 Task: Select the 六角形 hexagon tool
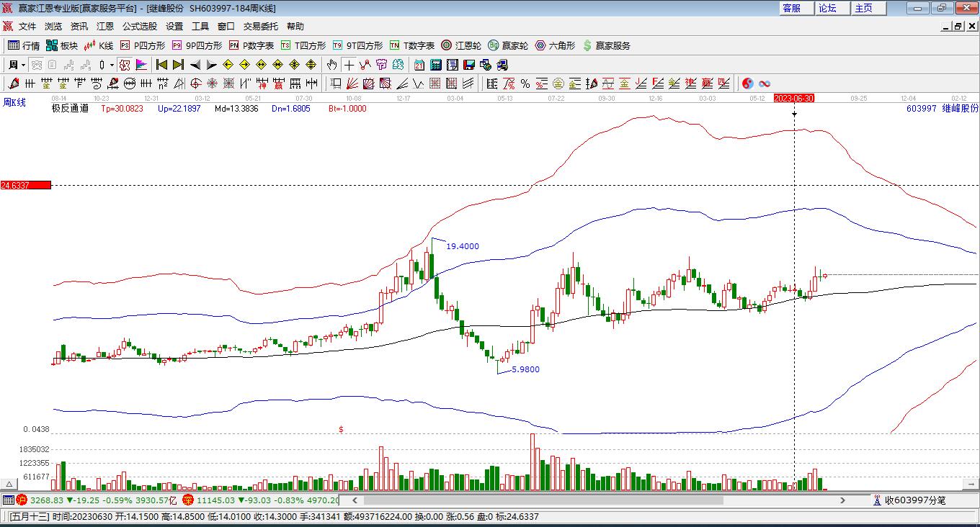(x=555, y=45)
